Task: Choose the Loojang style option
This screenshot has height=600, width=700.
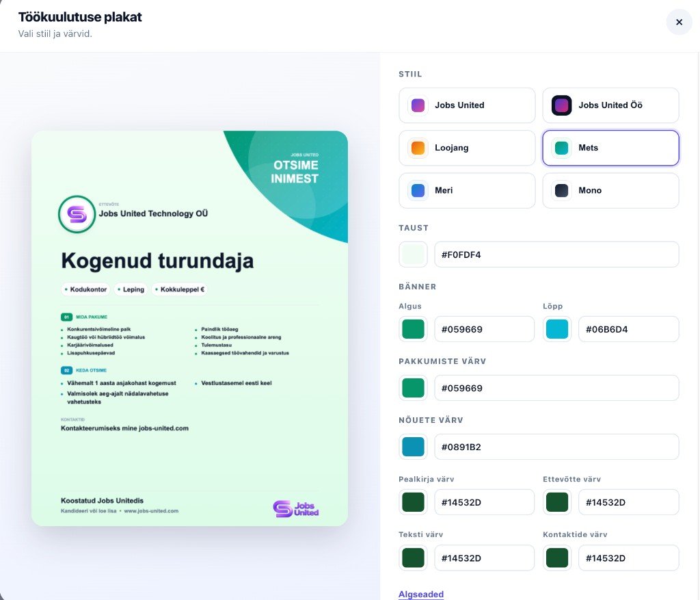Action: 467,148
